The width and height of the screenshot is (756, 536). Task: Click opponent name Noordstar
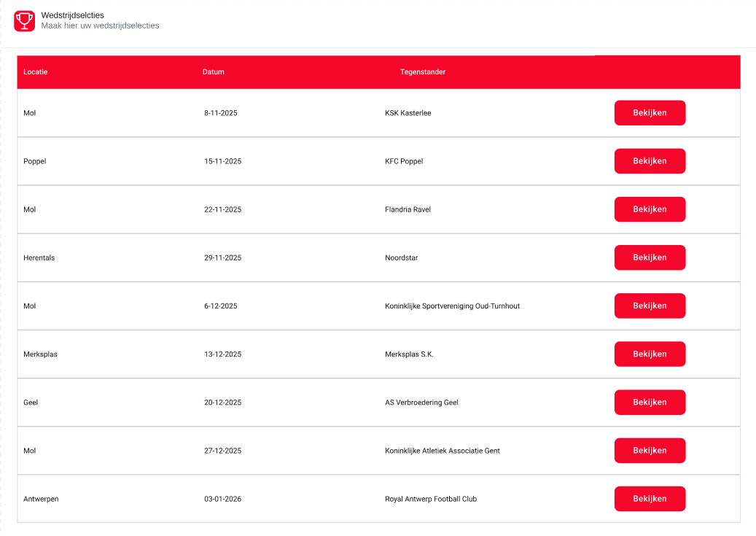click(x=401, y=257)
